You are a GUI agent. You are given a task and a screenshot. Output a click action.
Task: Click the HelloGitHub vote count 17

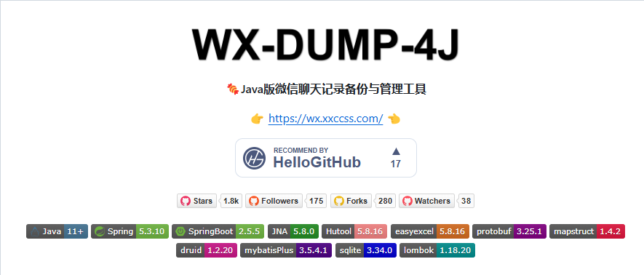click(396, 164)
